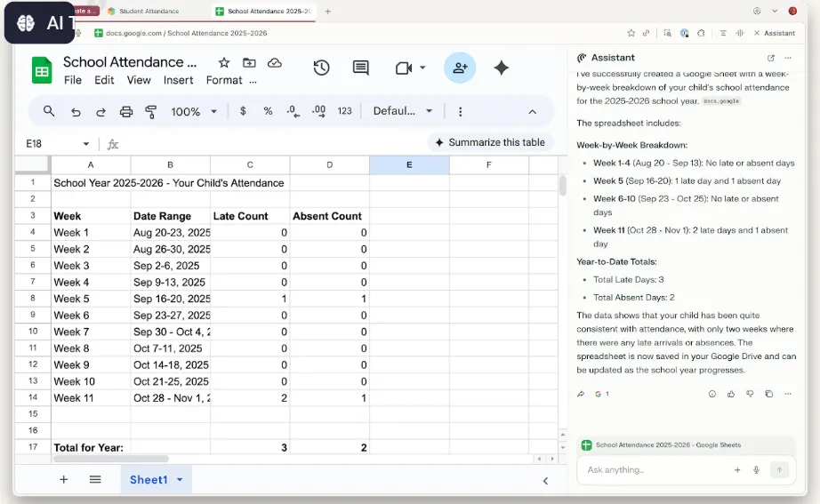The image size is (820, 504).
Task: Click microphone icon in Assistant input
Action: click(756, 469)
